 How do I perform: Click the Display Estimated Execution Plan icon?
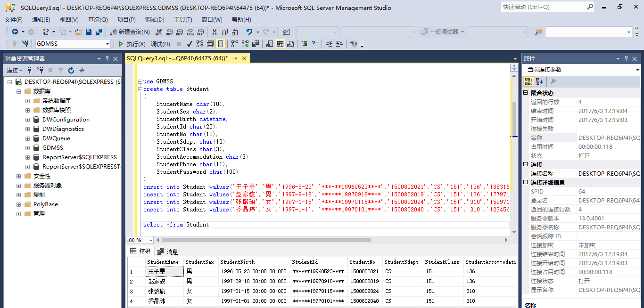[199, 44]
